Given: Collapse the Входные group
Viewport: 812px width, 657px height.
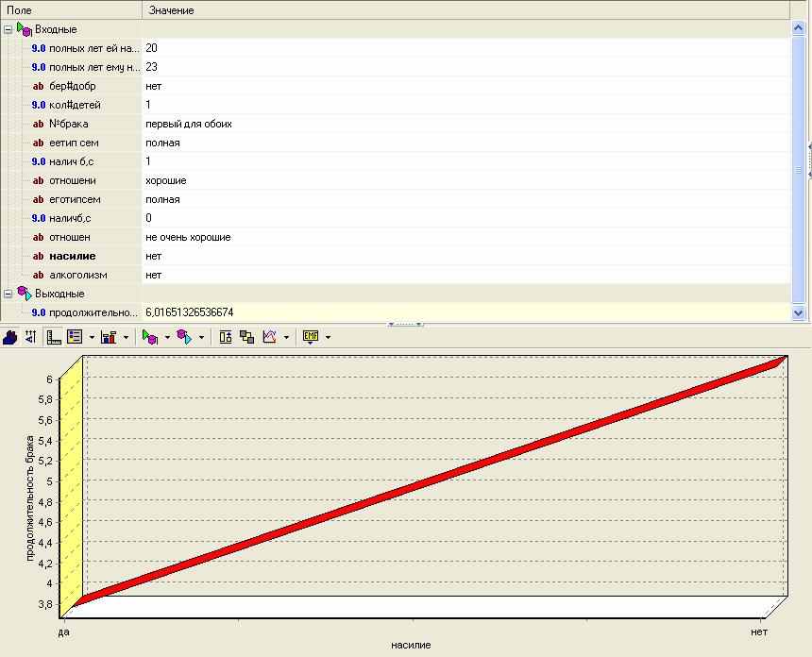Looking at the screenshot, I should (8, 29).
